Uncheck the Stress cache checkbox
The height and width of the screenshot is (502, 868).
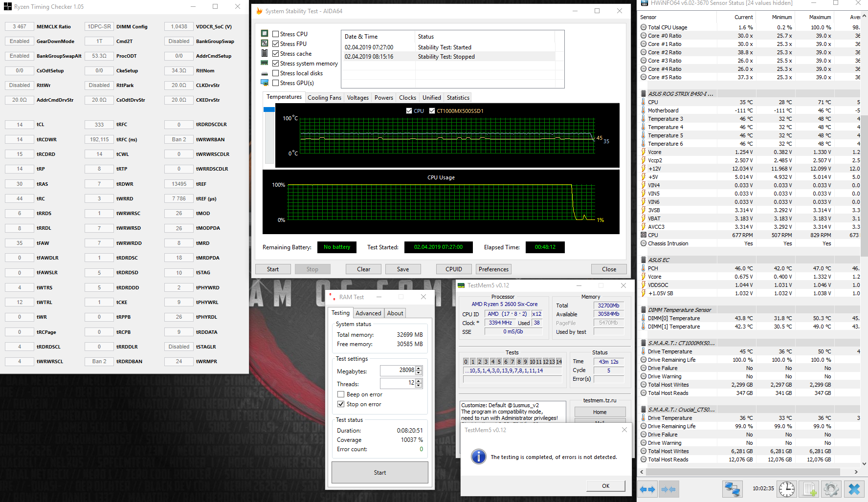(276, 54)
